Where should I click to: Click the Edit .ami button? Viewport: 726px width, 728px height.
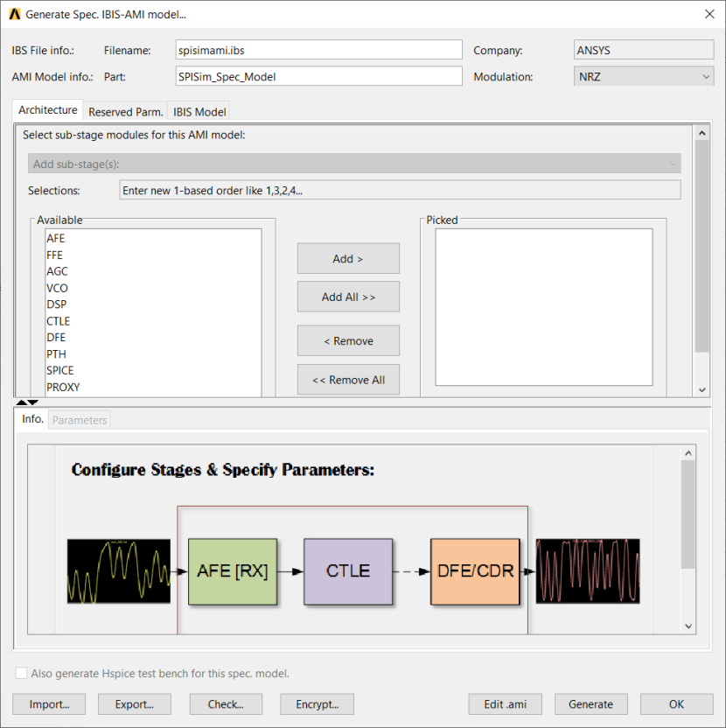click(x=505, y=703)
